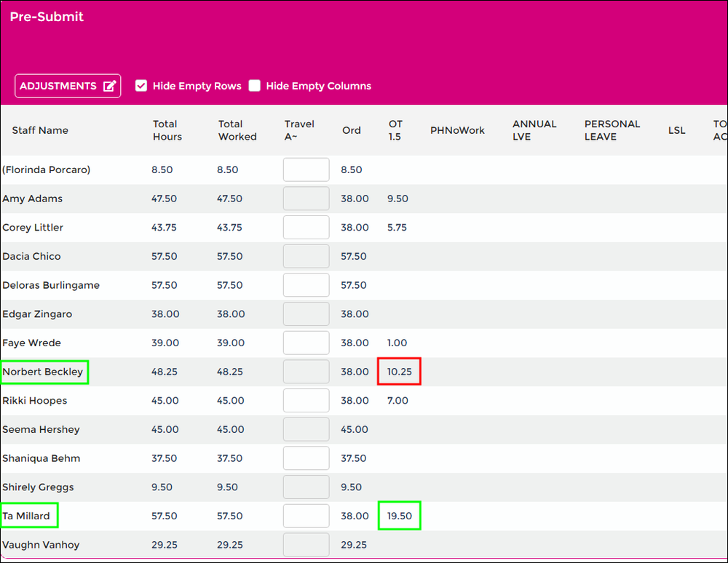This screenshot has height=563, width=728.
Task: Click the OT 1.5 column header
Action: click(x=395, y=130)
